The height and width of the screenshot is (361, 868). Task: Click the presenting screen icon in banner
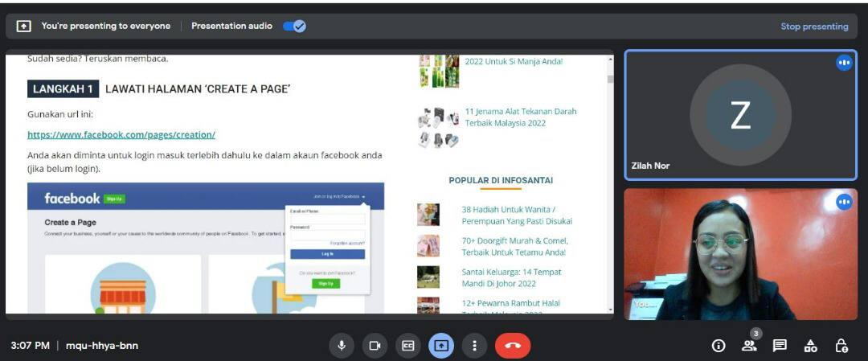tap(24, 26)
